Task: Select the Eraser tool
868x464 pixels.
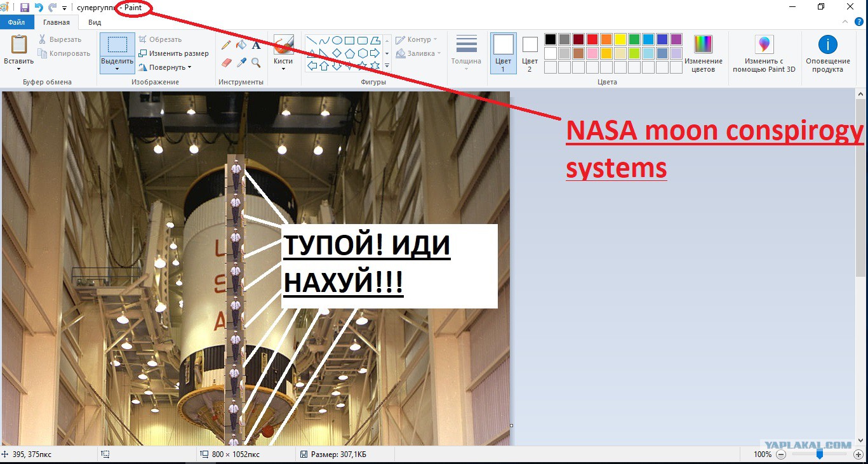Action: click(226, 62)
